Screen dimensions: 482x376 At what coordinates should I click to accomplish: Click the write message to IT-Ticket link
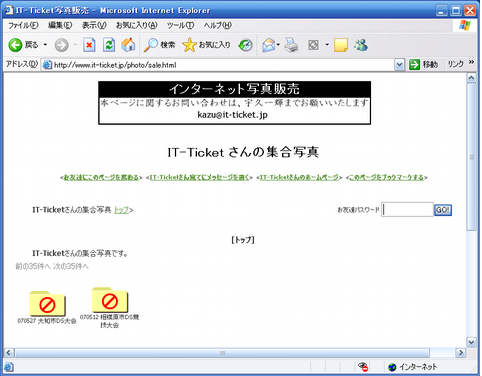[199, 177]
